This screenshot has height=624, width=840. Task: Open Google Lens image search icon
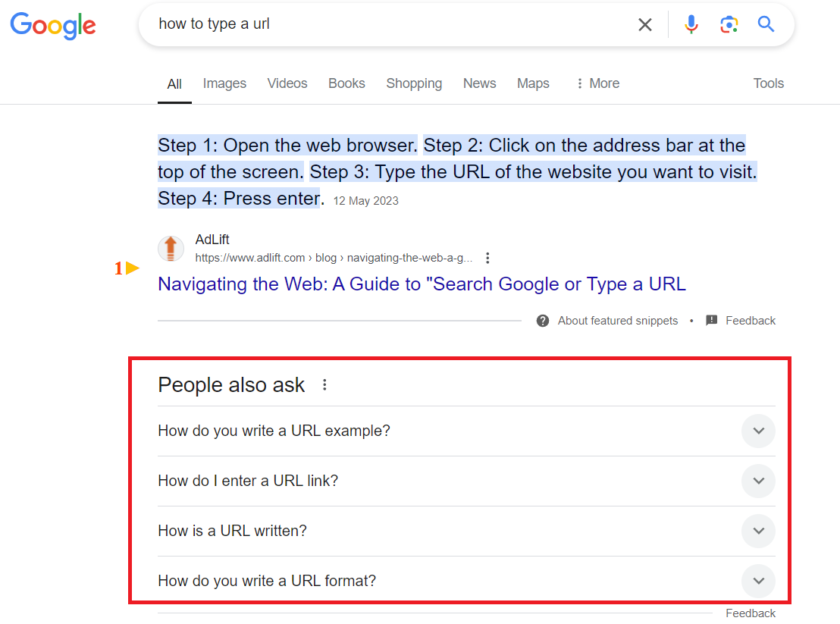point(729,24)
